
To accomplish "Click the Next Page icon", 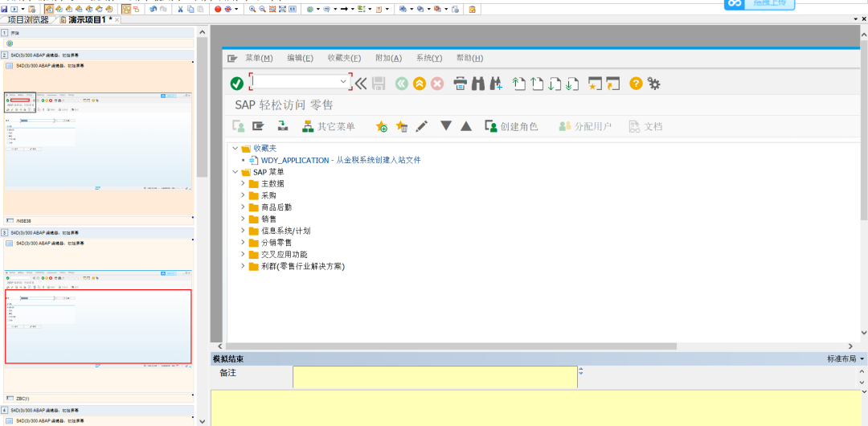I will [555, 84].
